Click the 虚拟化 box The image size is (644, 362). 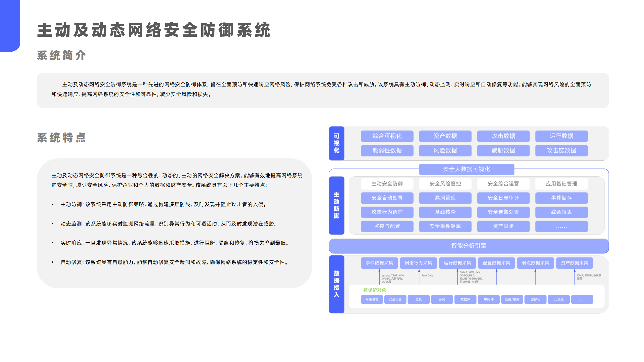[535, 299]
